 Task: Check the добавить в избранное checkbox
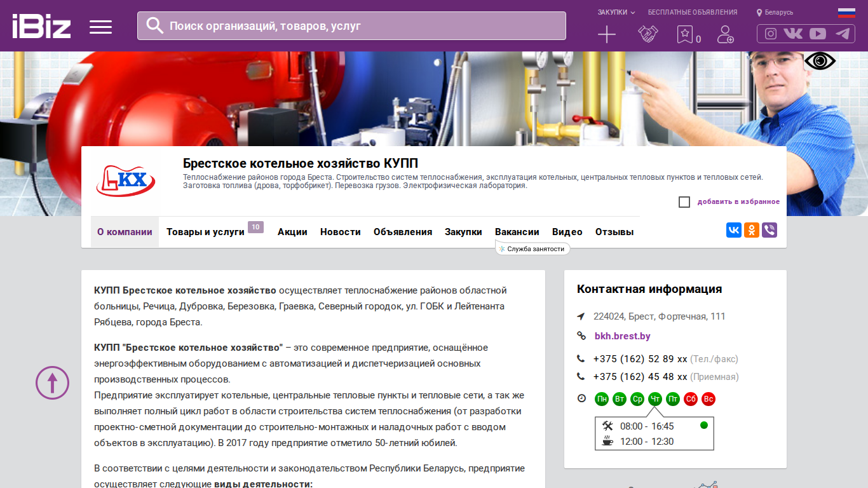click(684, 202)
